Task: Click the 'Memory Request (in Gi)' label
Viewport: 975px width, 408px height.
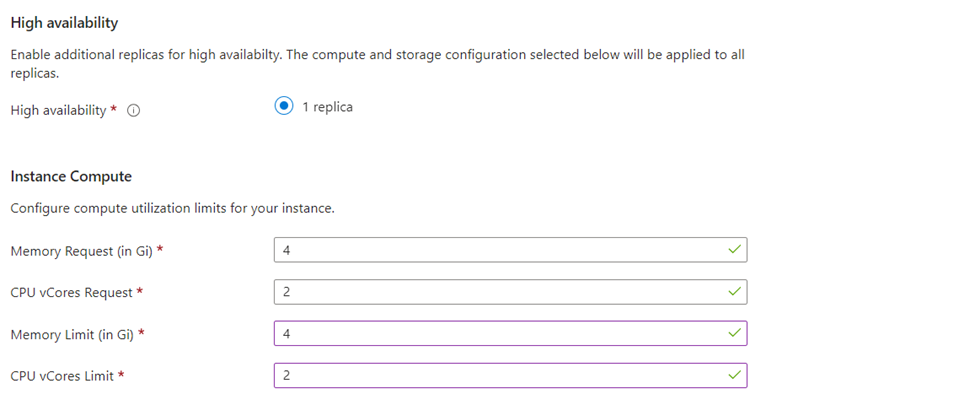Action: [82, 251]
